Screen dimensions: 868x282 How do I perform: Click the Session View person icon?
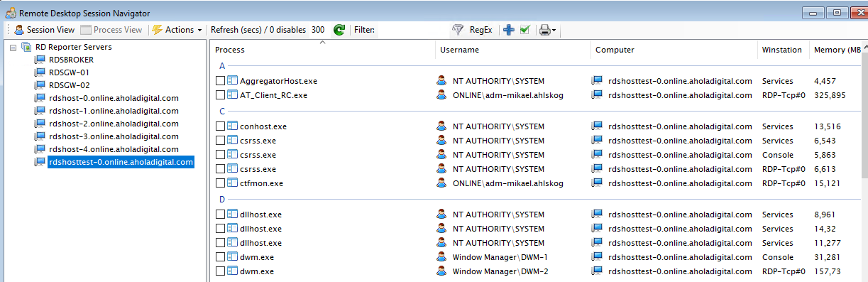(19, 30)
